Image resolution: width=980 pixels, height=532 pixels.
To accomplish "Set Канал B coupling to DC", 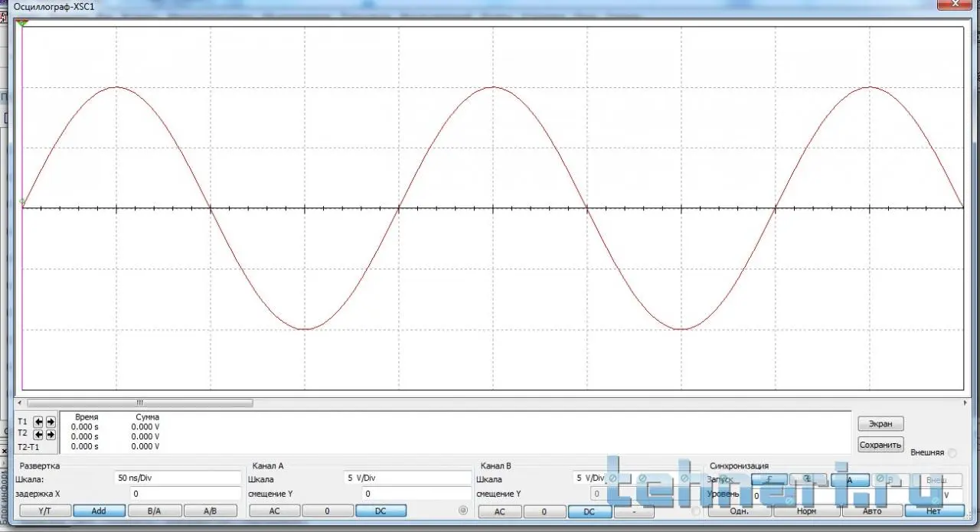I will tap(590, 511).
